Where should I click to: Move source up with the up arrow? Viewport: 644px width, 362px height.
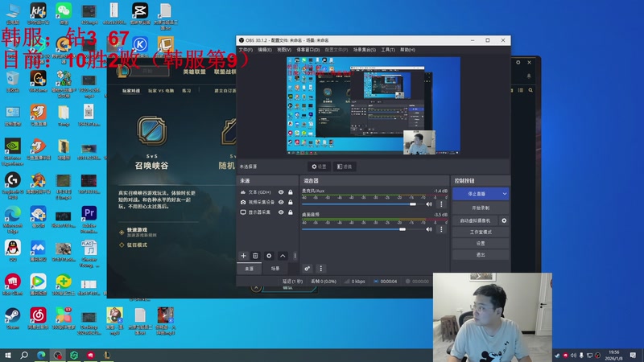tap(283, 256)
